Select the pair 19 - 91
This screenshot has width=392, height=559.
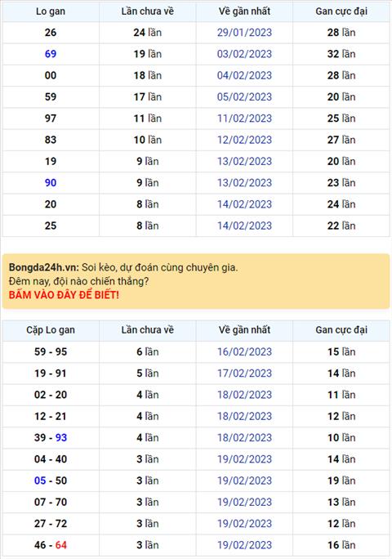[x=51, y=373]
